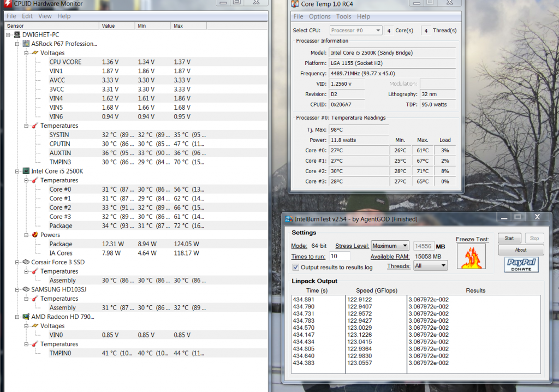
Task: Select the TMPIN3 temperature row
Action: pos(158,162)
